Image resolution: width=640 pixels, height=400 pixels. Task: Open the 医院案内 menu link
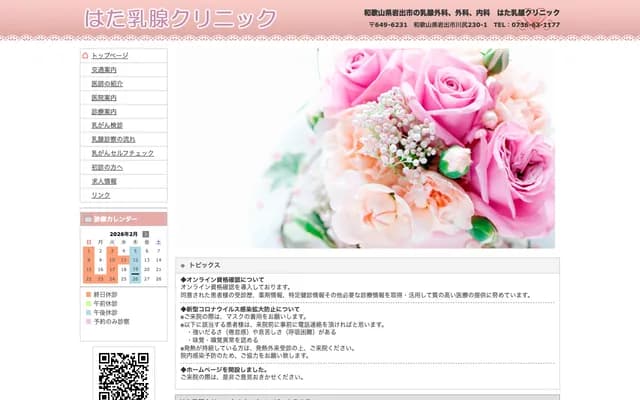click(x=104, y=98)
